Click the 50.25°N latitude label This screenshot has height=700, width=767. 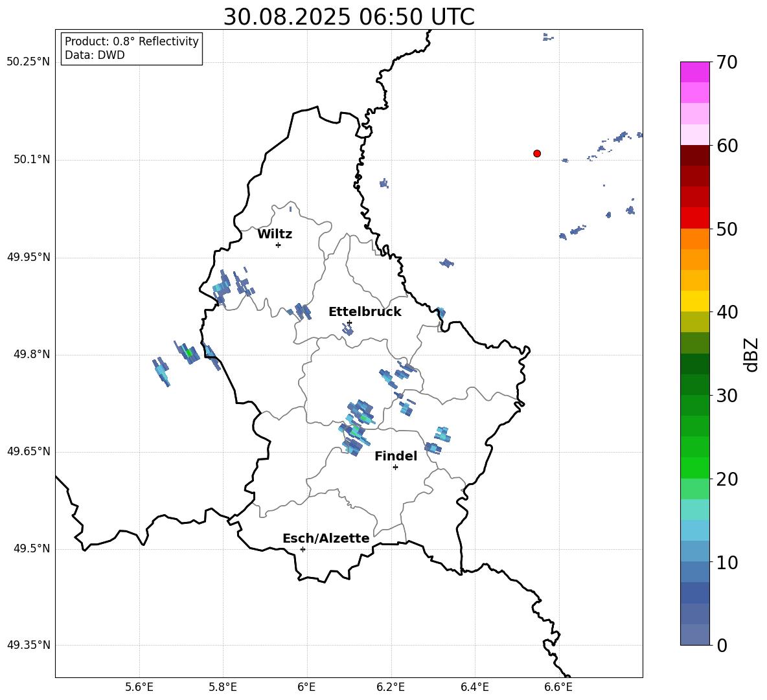tap(29, 62)
